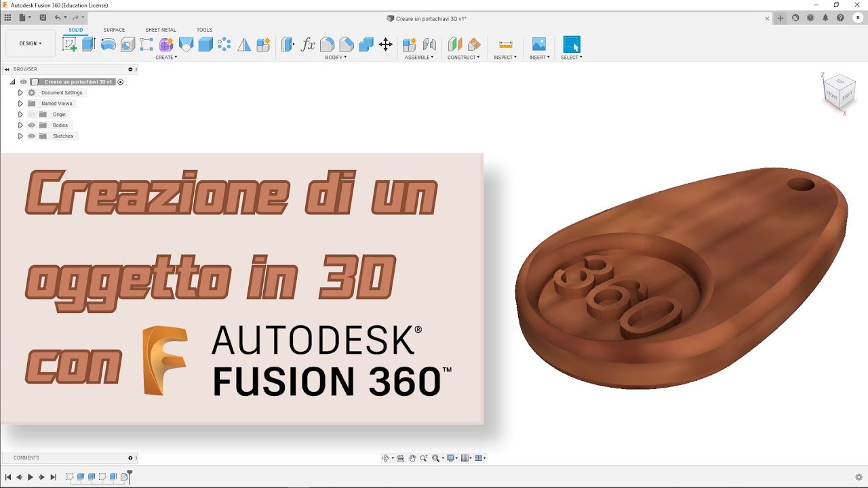Select the Plane at Angle tool

474,45
